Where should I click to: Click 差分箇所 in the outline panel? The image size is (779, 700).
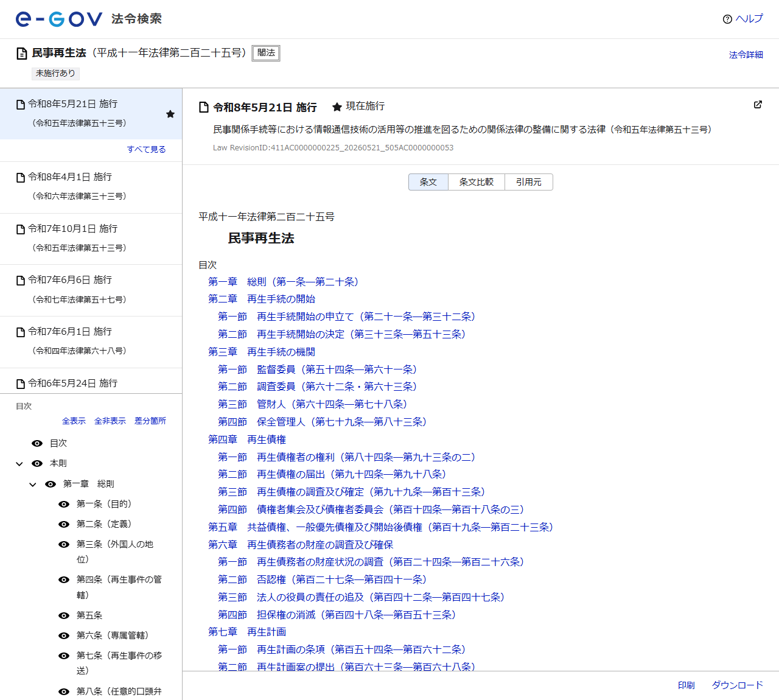[150, 421]
